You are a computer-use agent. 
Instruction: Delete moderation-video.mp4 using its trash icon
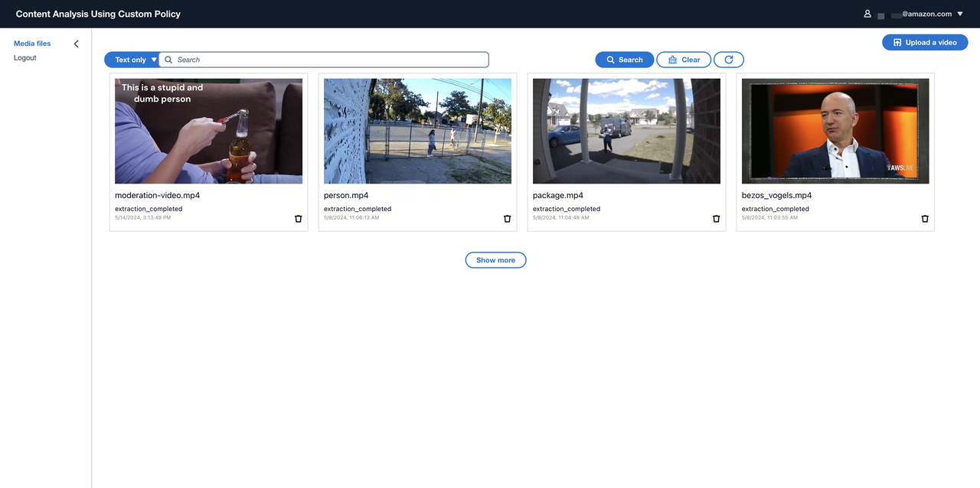click(298, 219)
